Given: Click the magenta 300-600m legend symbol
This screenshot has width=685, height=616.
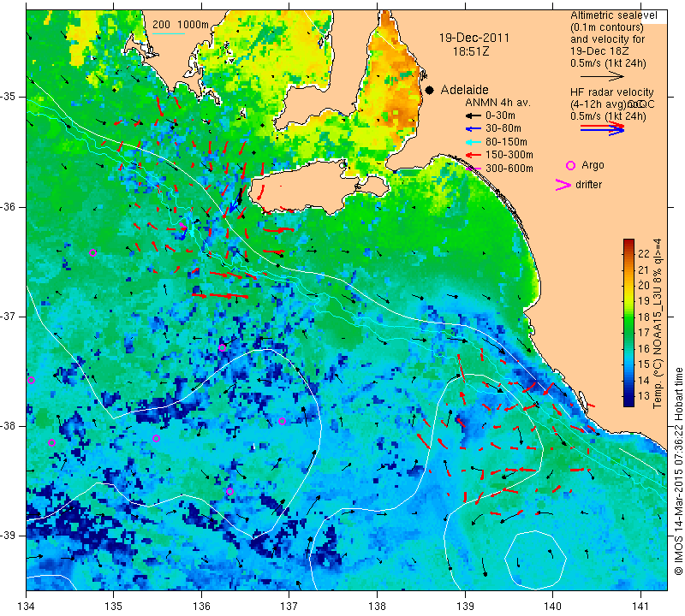Looking at the screenshot, I should click(474, 169).
